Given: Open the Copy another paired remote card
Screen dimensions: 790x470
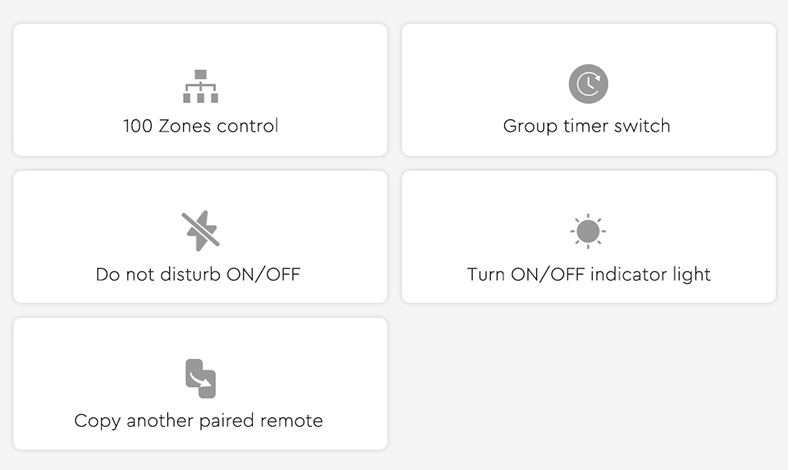Looking at the screenshot, I should (200, 384).
